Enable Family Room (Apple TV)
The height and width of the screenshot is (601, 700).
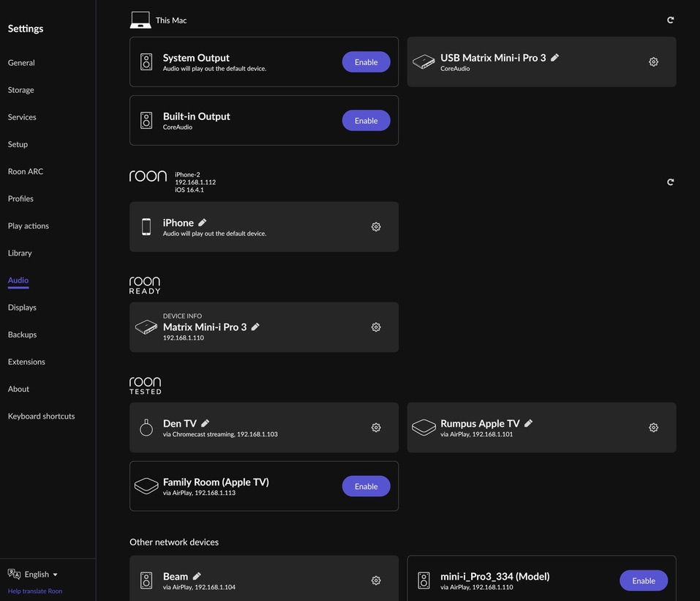tap(366, 487)
